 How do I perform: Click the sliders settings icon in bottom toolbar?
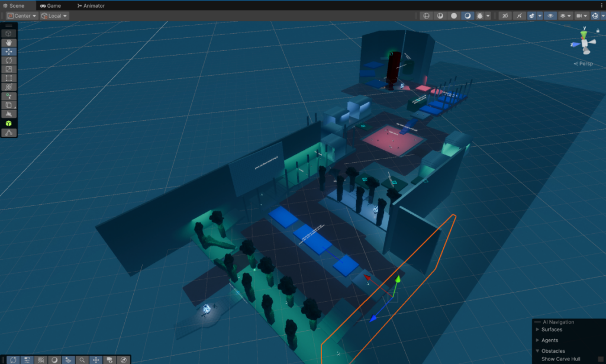(27, 360)
